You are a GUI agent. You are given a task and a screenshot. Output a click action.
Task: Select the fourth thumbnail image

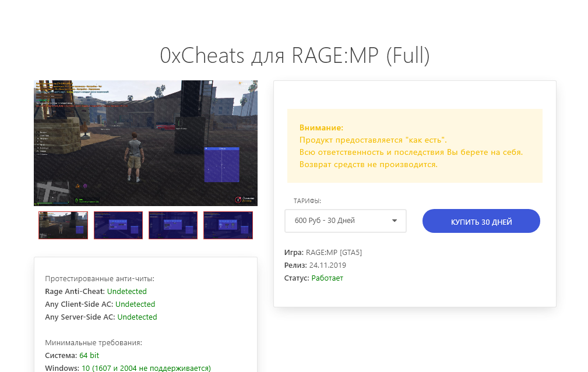pos(228,225)
